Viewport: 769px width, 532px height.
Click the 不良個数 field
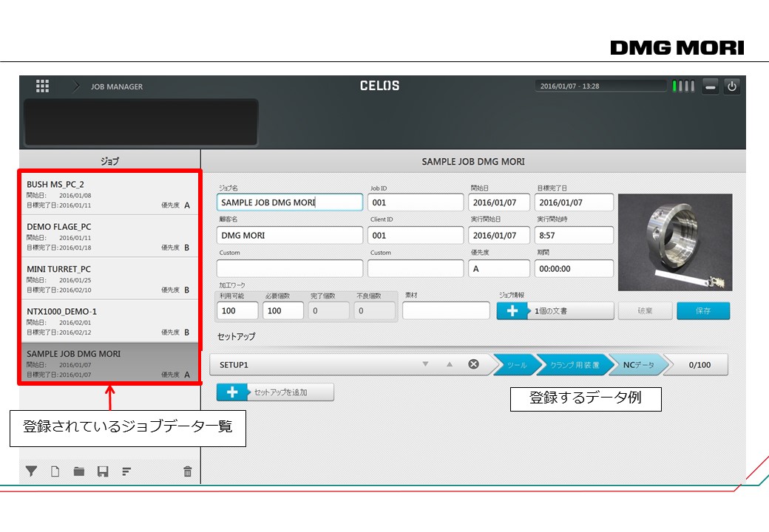coord(375,310)
